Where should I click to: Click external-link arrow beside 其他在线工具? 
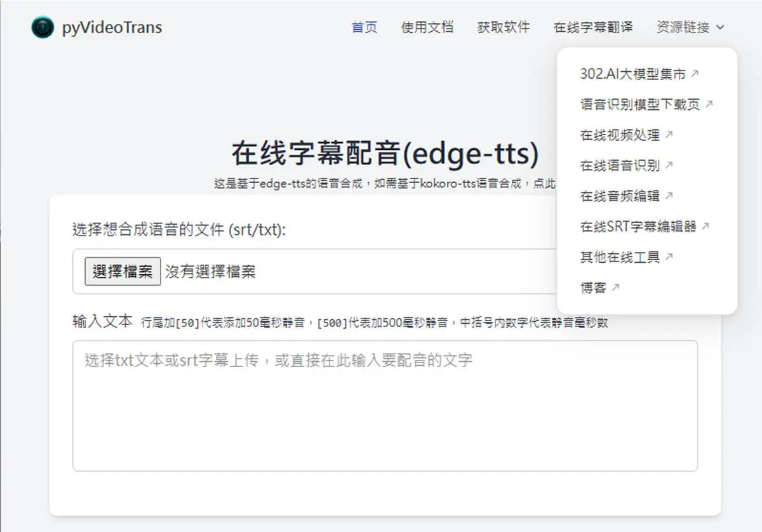point(669,257)
